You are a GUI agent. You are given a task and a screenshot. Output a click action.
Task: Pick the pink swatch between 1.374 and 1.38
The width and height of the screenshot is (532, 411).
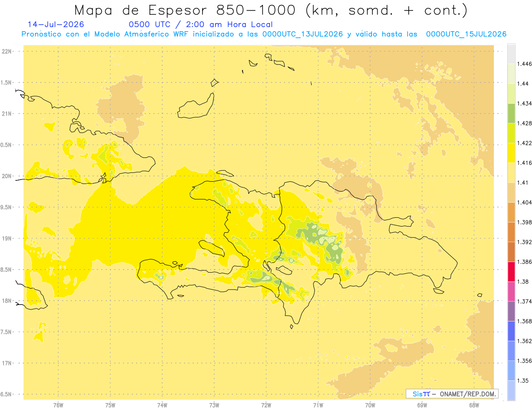coord(511,291)
